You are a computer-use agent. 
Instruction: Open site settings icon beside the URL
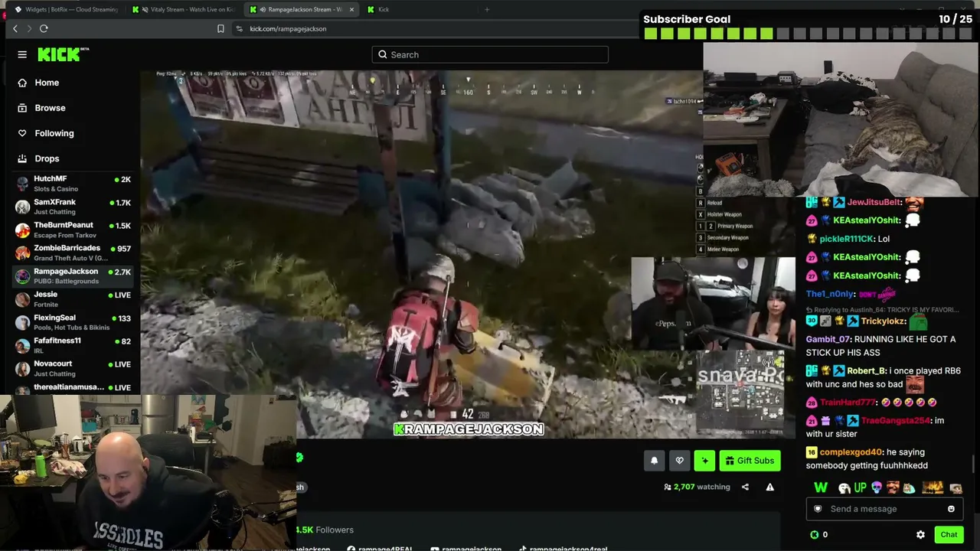239,28
